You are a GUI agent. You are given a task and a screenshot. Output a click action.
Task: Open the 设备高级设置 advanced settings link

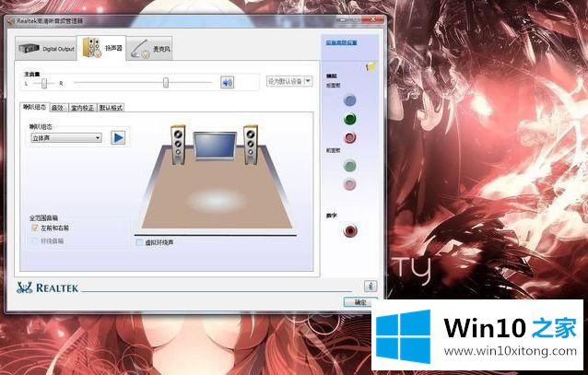(x=341, y=42)
